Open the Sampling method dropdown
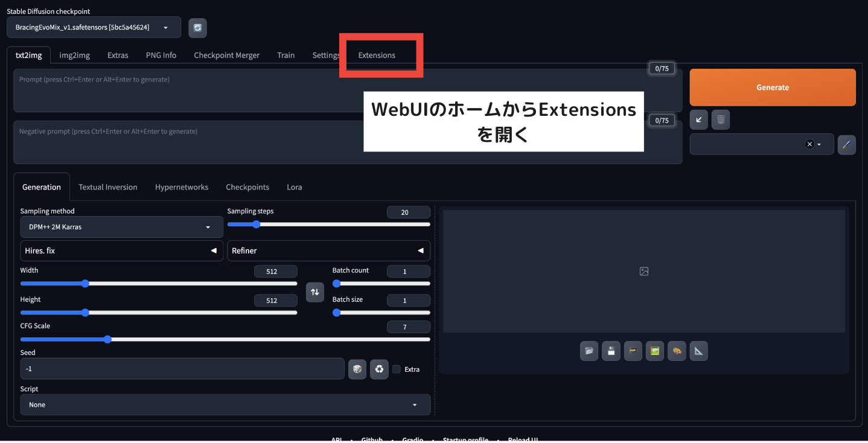 (x=121, y=227)
